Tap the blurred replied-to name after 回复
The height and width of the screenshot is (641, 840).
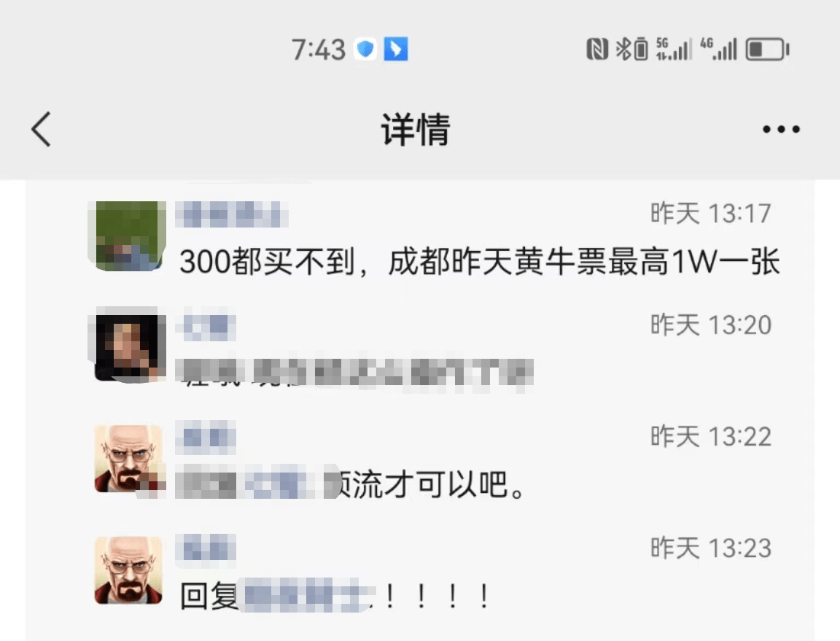(x=306, y=596)
